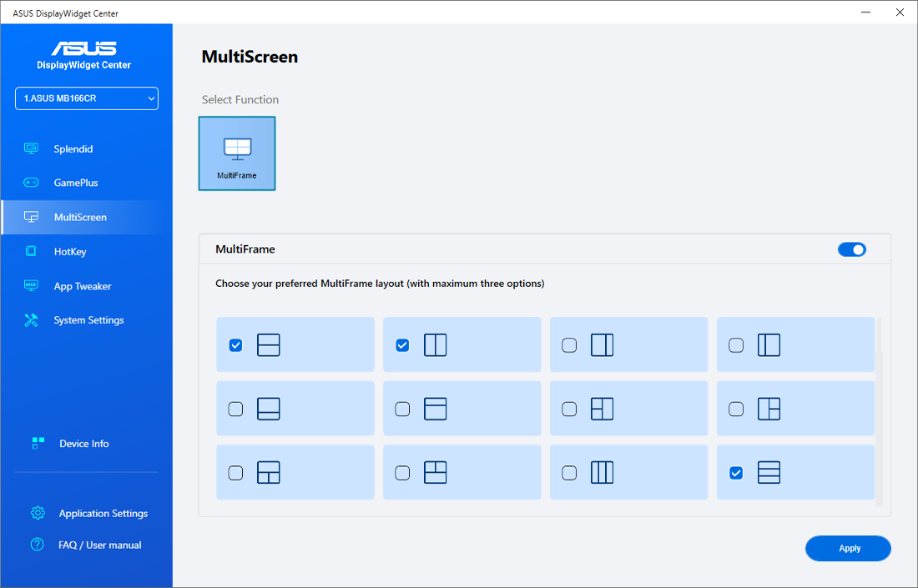Check the wide-left narrow-right layout checkbox
Image resolution: width=918 pixels, height=588 pixels.
pyautogui.click(x=569, y=345)
